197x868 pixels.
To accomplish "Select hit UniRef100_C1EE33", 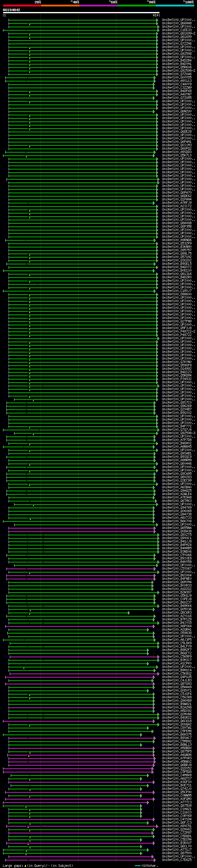I will [x=177, y=30].
